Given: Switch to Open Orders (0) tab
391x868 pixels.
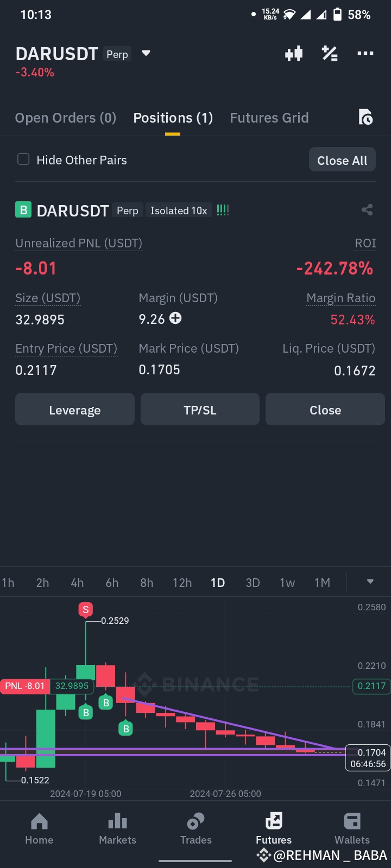Looking at the screenshot, I should [x=66, y=118].
